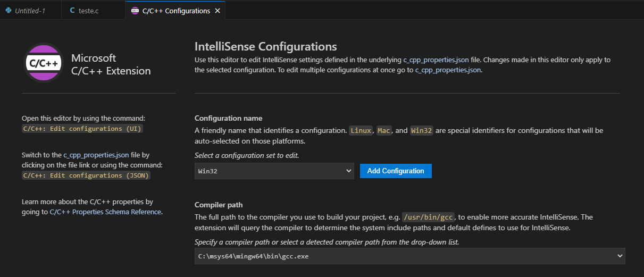Select the C/C++ Configurations tab title

(x=176, y=11)
